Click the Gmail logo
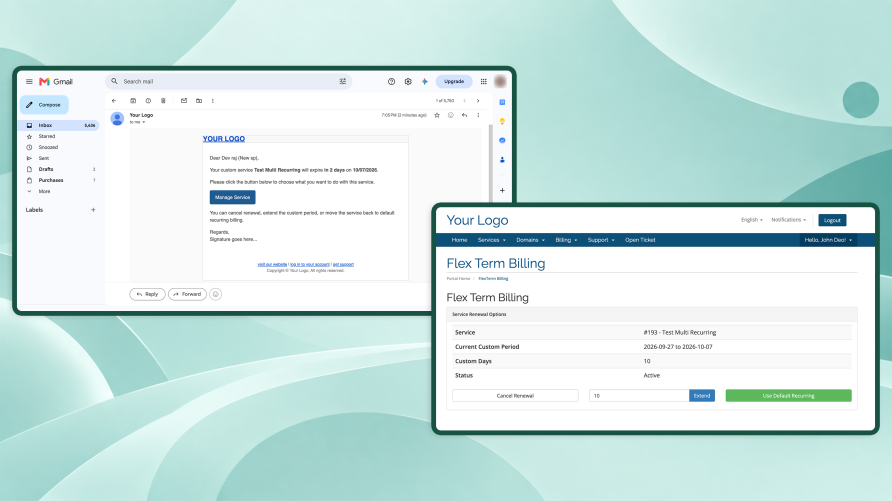 tap(56, 81)
